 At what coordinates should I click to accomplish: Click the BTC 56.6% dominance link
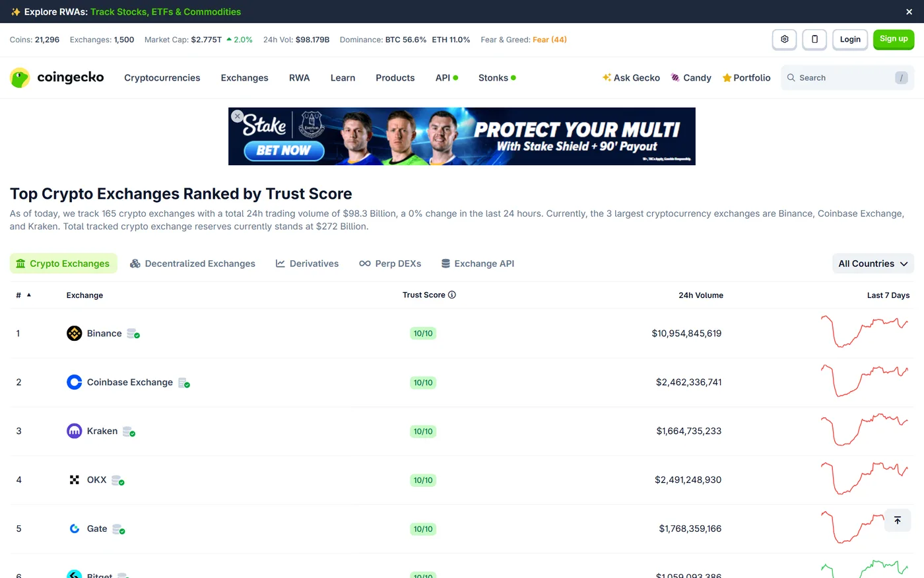(x=406, y=40)
